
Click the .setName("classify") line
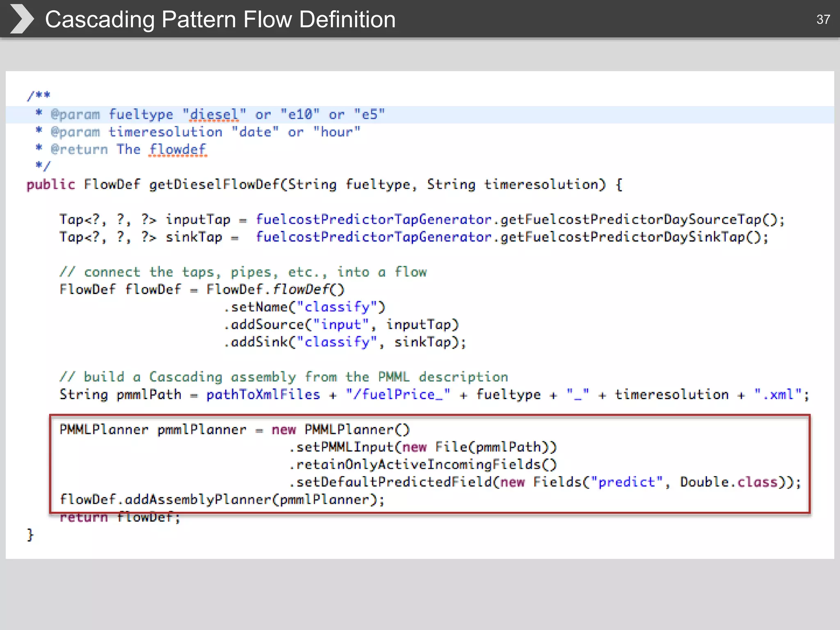(304, 307)
